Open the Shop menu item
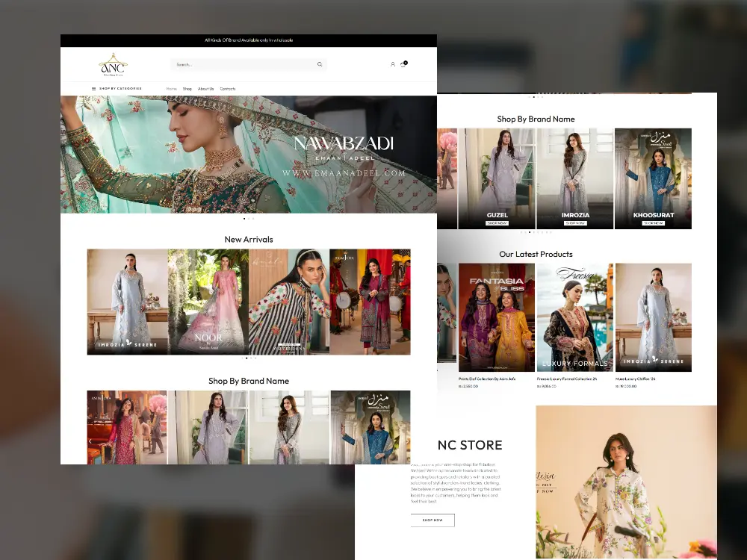 click(187, 89)
